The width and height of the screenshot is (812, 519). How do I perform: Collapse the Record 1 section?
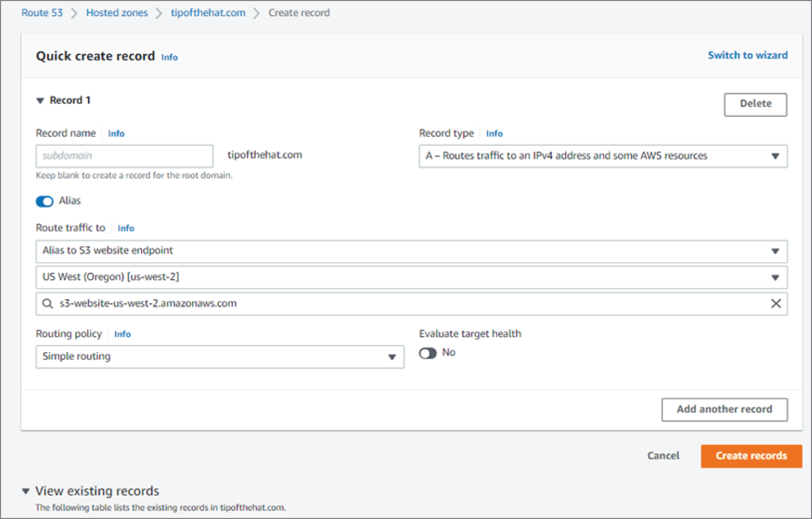tap(40, 101)
